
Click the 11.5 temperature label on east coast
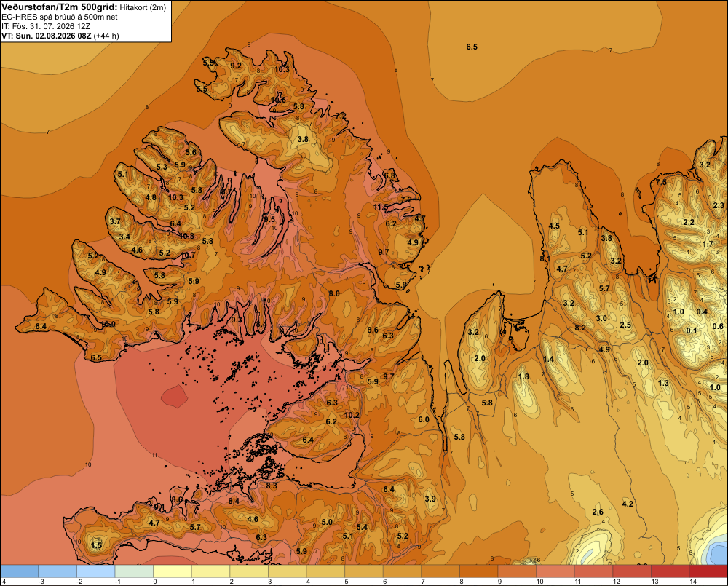click(x=381, y=207)
